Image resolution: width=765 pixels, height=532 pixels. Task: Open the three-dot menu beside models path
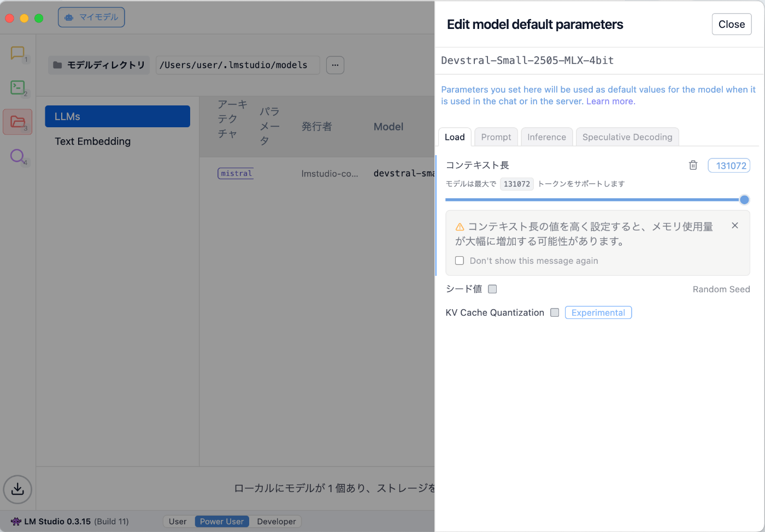click(335, 65)
